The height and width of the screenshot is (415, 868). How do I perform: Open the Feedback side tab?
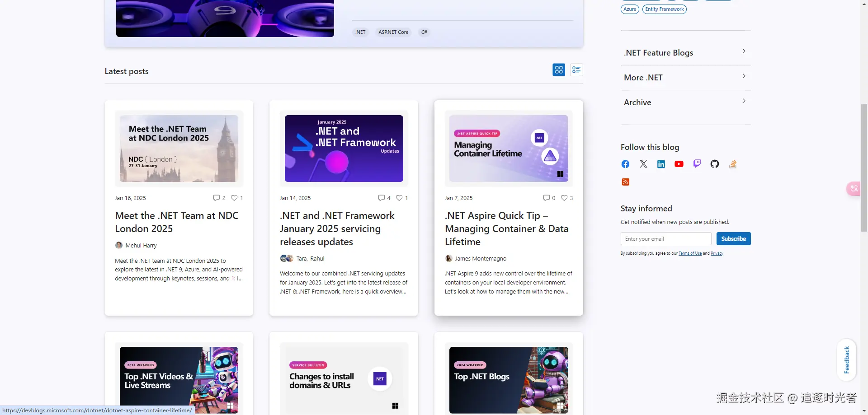(847, 360)
